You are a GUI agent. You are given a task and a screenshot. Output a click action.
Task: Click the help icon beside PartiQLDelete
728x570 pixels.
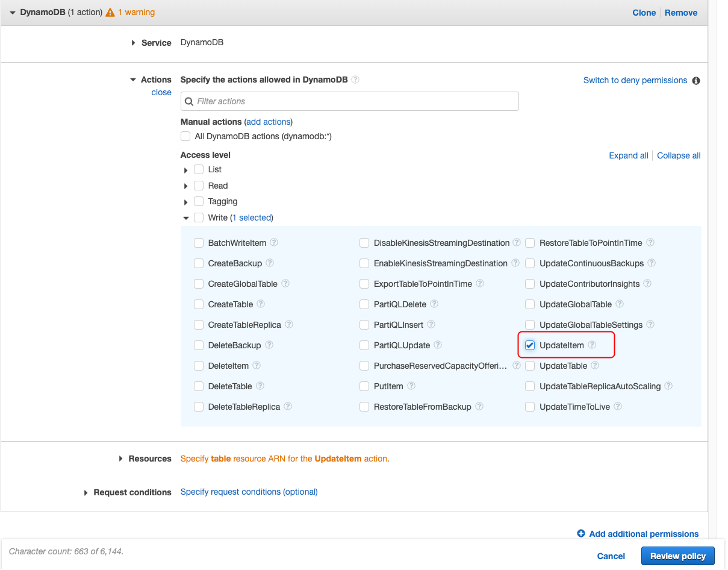tap(434, 304)
